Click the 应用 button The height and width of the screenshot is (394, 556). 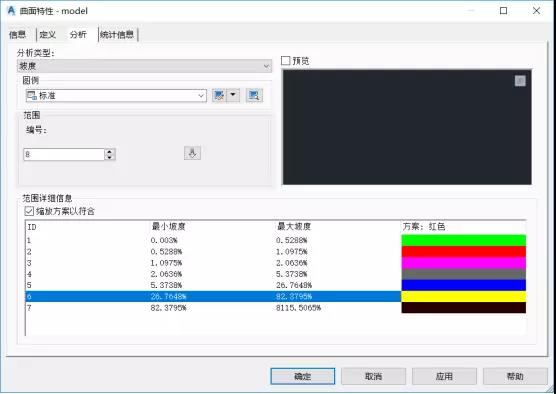pyautogui.click(x=444, y=376)
